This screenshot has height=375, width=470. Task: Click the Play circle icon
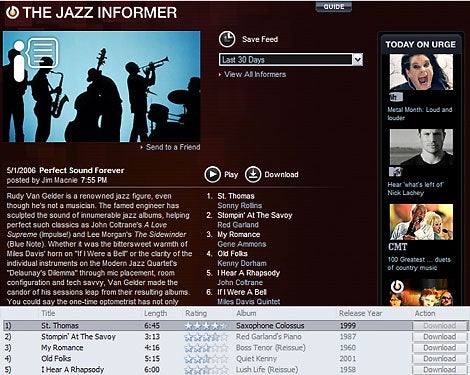pyautogui.click(x=212, y=174)
